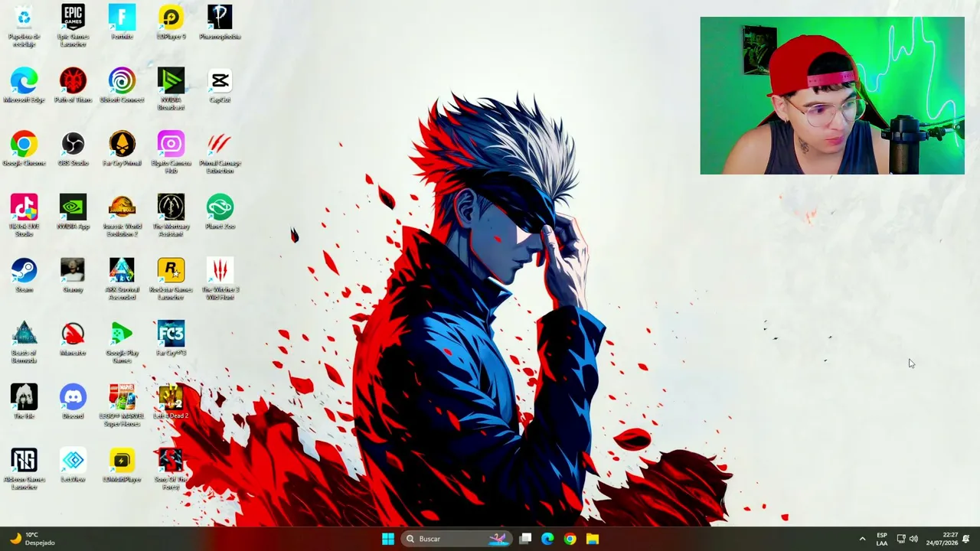Image resolution: width=980 pixels, height=551 pixels.
Task: Select The Mortuary Assistant shortcut
Action: (x=171, y=216)
